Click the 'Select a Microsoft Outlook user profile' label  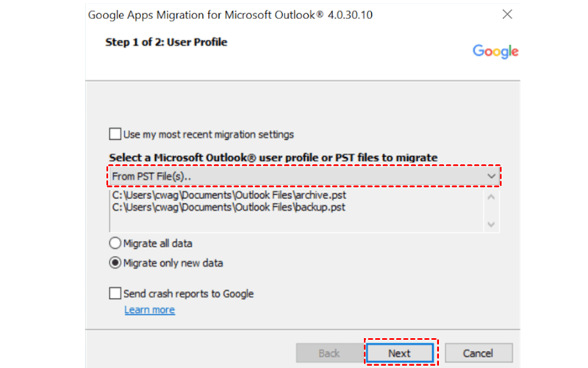point(273,158)
